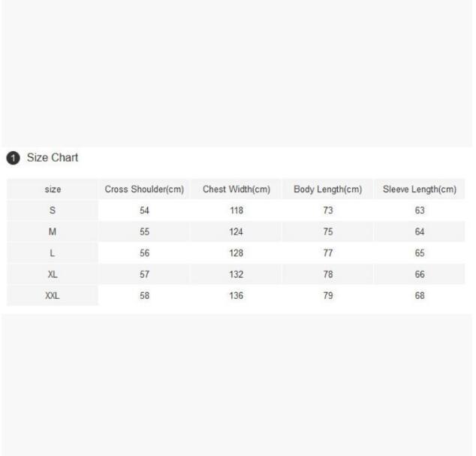Click the 68 sleeve length value
The height and width of the screenshot is (456, 476).
(420, 295)
